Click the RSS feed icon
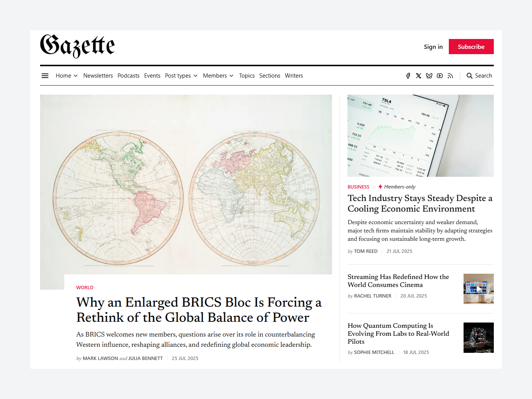532x399 pixels. (x=450, y=76)
